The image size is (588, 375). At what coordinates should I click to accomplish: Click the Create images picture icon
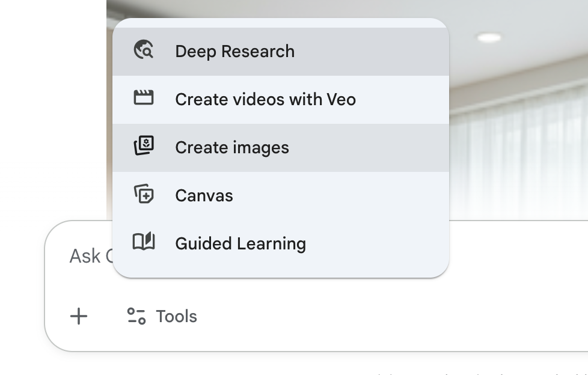(144, 146)
